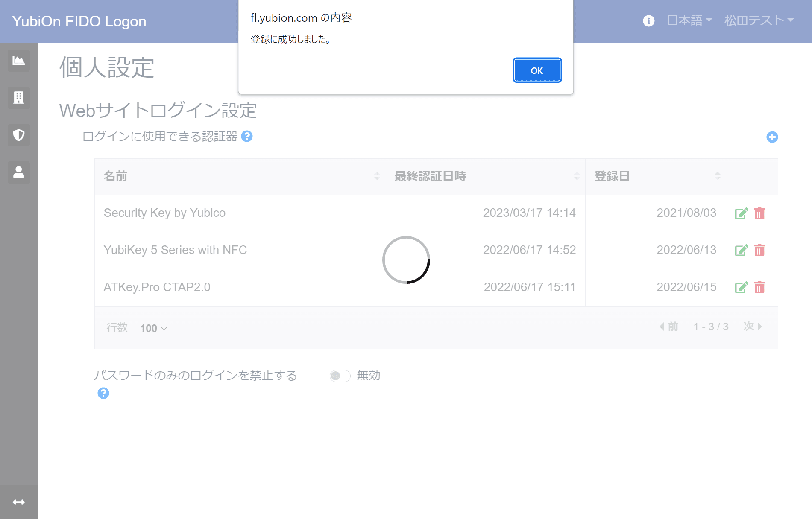Edit the ATKey.Pro CTAP2.0 entry

pyautogui.click(x=742, y=287)
